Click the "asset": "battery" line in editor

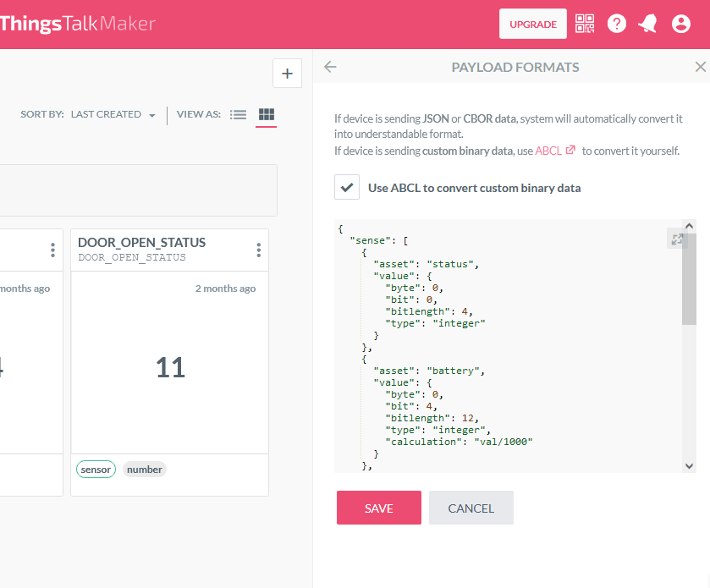(x=429, y=371)
